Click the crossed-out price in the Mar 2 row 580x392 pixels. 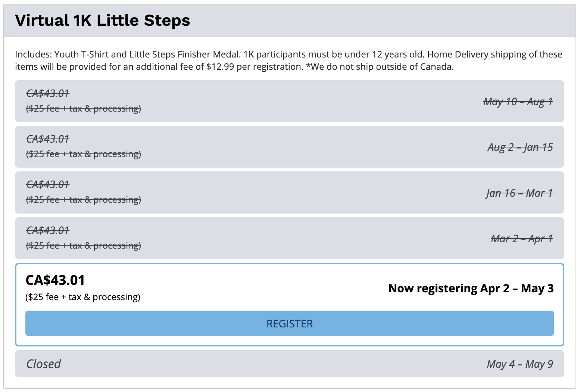coord(48,230)
